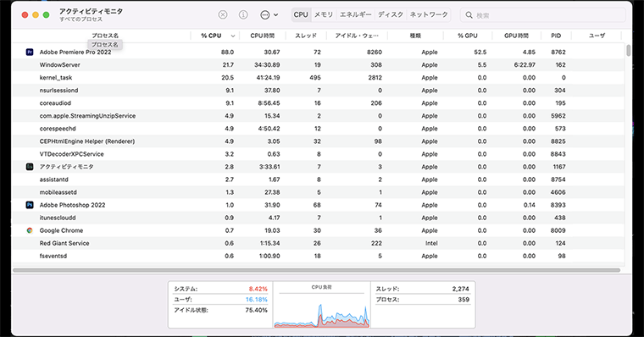Screen dimensions: 644x337
Task: Sort by CPU時間 column header
Action: point(263,36)
